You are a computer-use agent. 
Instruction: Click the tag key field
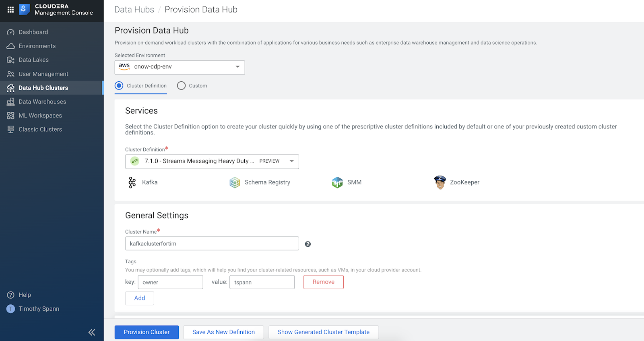[170, 282]
